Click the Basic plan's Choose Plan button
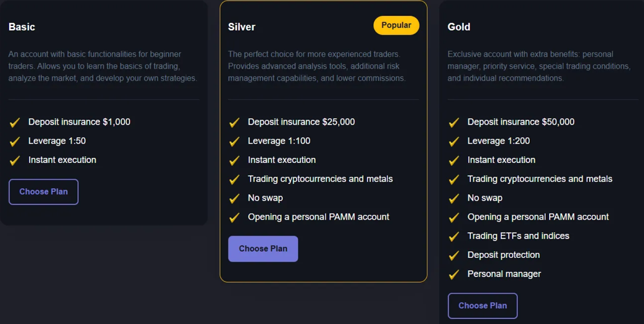 pyautogui.click(x=43, y=192)
